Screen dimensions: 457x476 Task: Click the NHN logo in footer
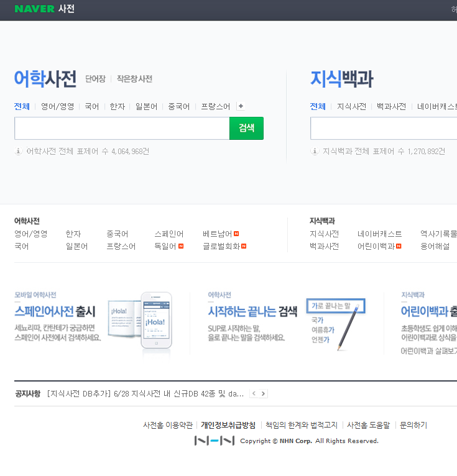(x=215, y=441)
